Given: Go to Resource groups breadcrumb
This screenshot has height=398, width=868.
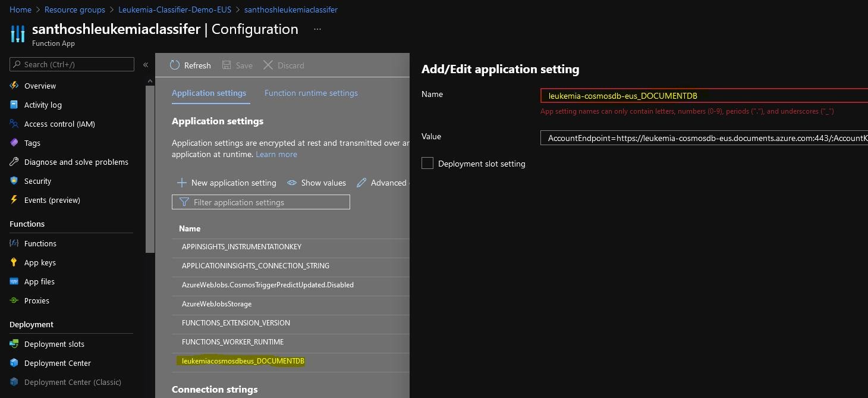Looking at the screenshot, I should (75, 10).
